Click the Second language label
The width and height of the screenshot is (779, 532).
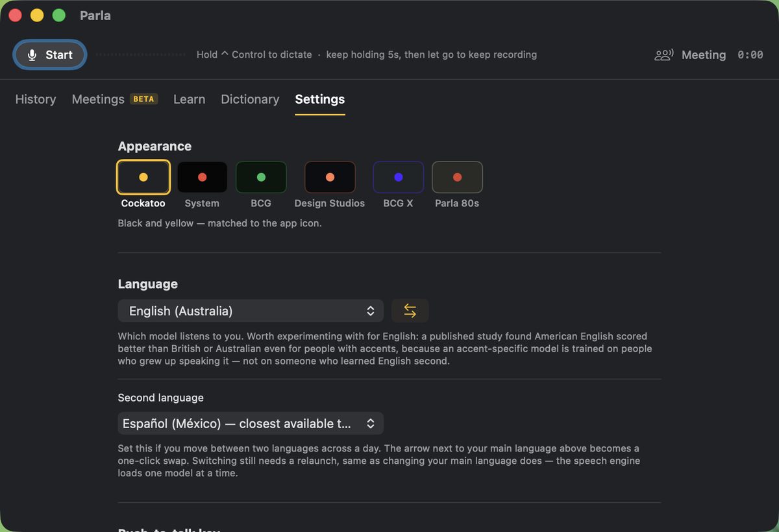pyautogui.click(x=160, y=398)
